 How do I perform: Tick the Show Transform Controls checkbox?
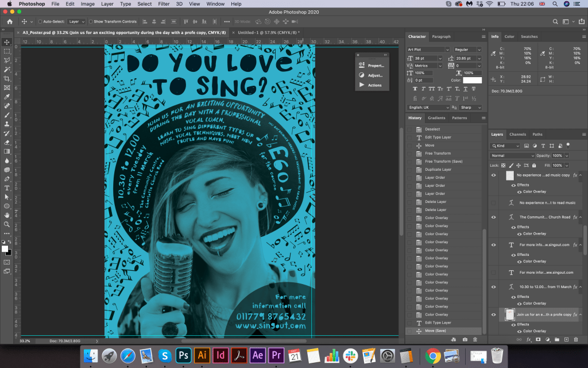[91, 21]
